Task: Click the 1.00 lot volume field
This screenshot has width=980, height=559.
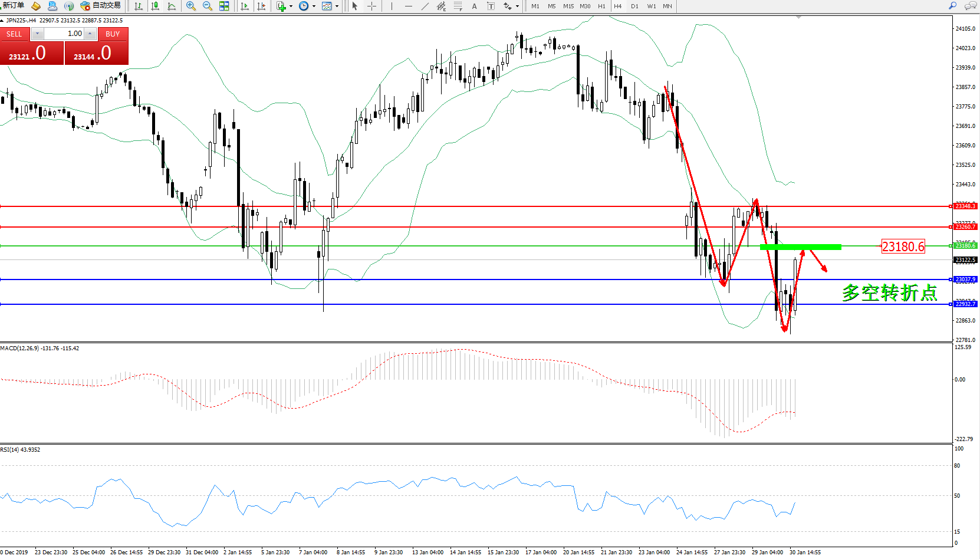Action: 64,34
